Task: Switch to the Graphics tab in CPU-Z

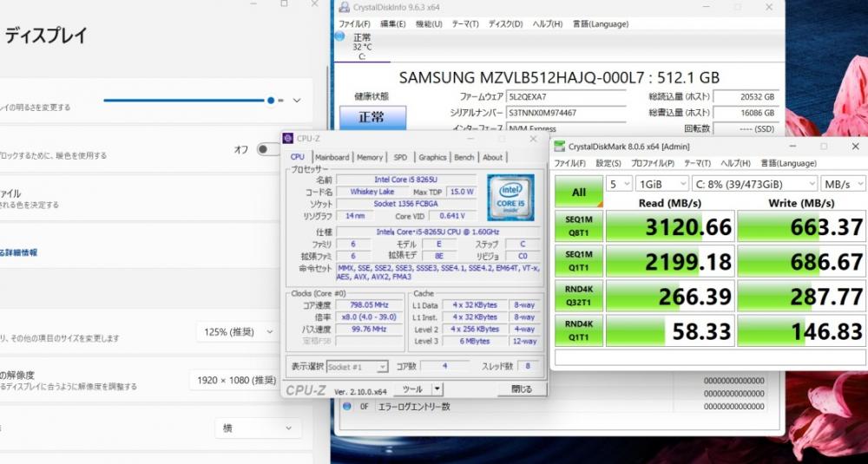Action: point(432,157)
